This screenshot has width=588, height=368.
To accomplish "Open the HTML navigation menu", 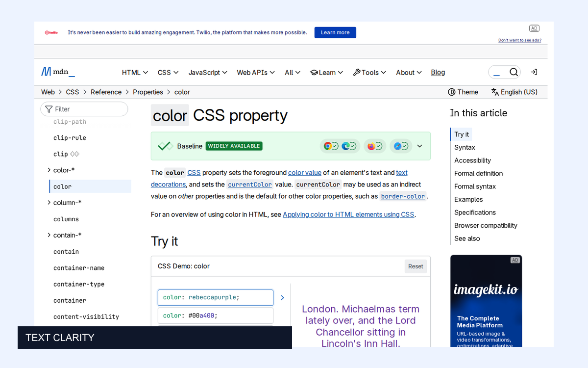I will (135, 73).
